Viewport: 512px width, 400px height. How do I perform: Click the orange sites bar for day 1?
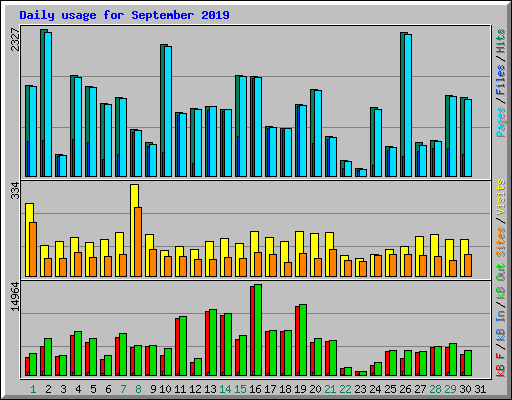33,250
